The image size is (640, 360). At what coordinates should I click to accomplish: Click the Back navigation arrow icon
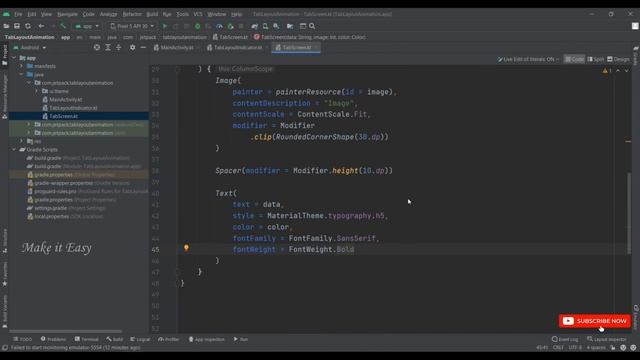tap(41, 26)
